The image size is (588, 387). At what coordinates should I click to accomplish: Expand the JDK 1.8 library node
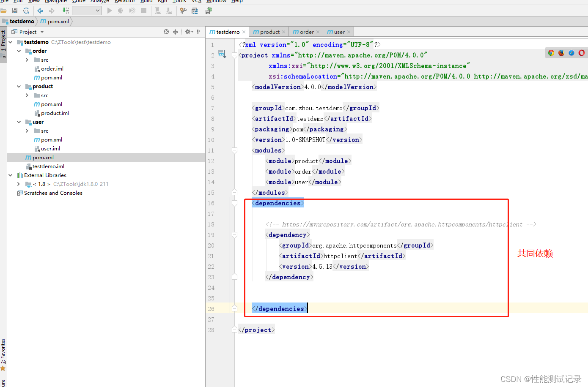19,184
